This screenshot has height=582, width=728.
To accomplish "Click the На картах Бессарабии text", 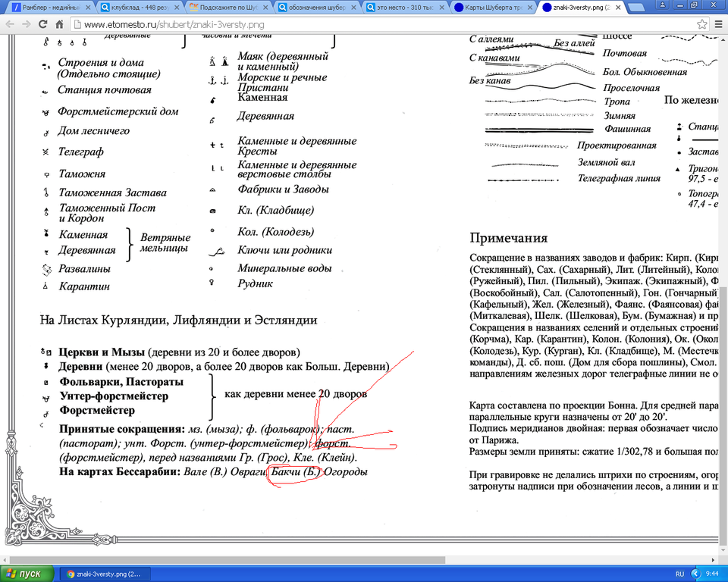I will pos(120,471).
